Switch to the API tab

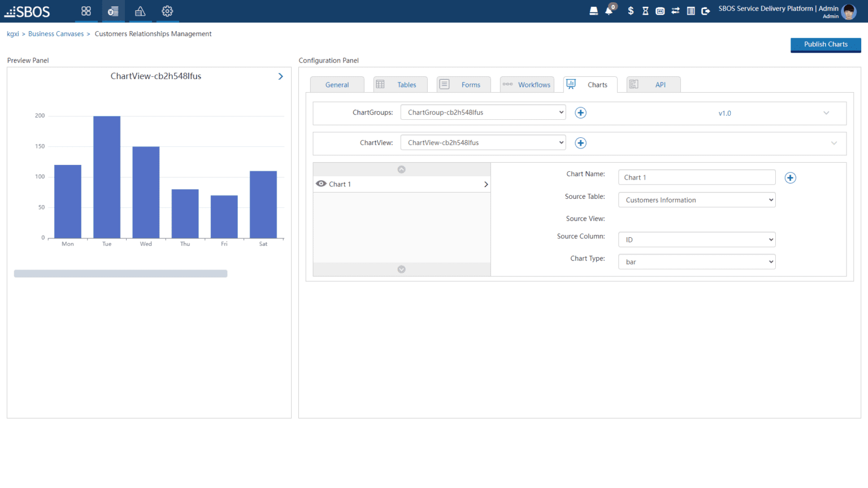tap(653, 84)
